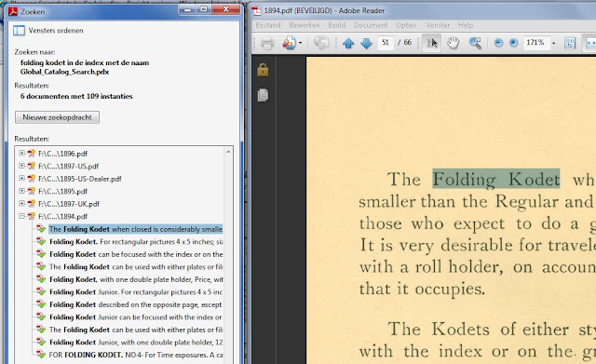This screenshot has width=596, height=364.
Task: Click PDF icon in Adobe Reader title bar
Action: point(257,10)
